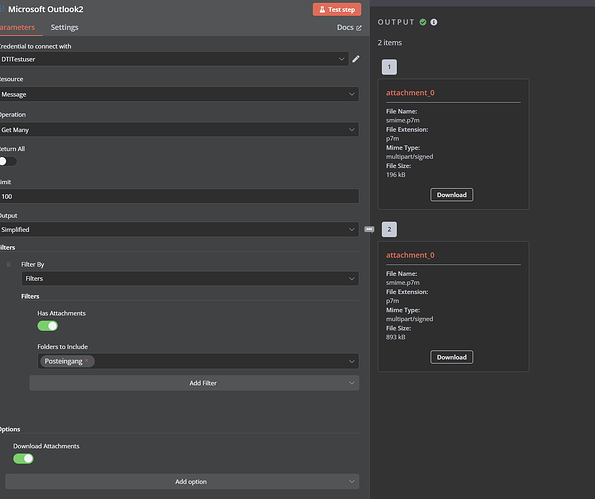Download the 196 kB attachment
The width and height of the screenshot is (595, 499).
pyautogui.click(x=452, y=195)
